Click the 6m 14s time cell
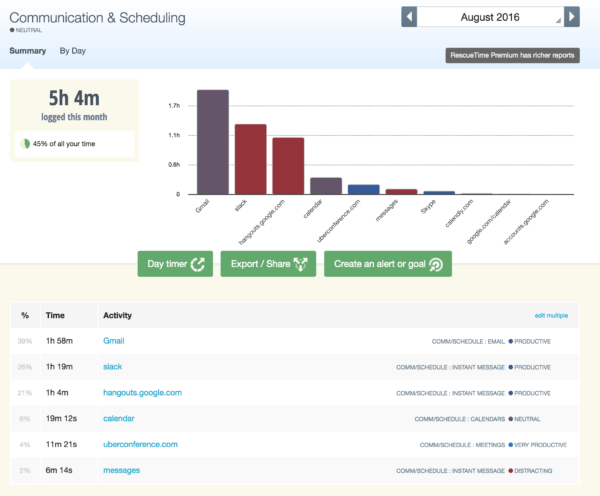600x496 pixels. pos(59,470)
